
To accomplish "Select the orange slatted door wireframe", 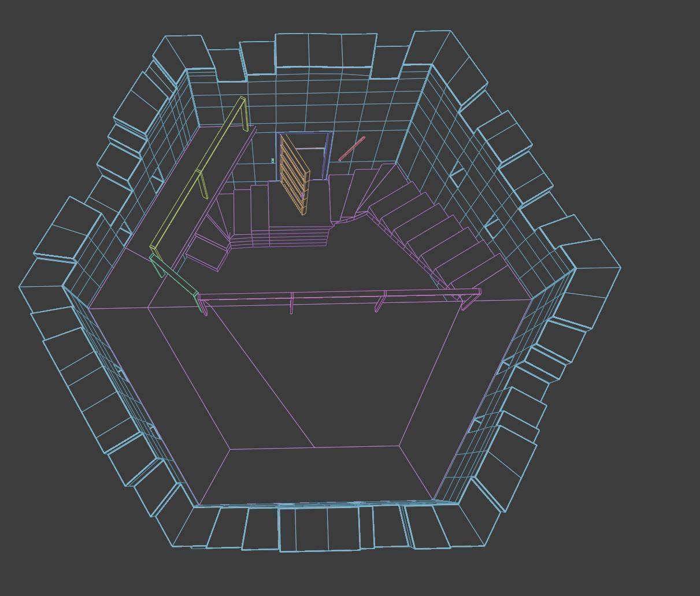I will click(x=295, y=175).
